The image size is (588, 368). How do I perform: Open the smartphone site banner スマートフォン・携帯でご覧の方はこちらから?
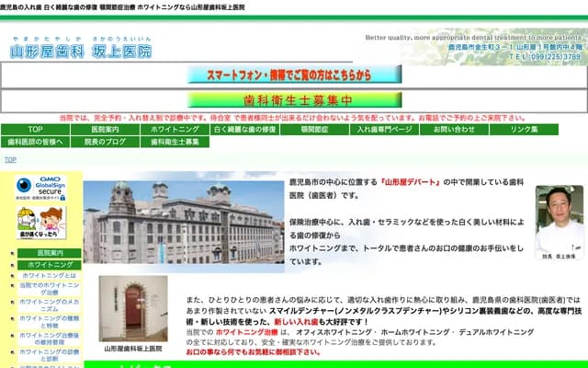coord(294,75)
